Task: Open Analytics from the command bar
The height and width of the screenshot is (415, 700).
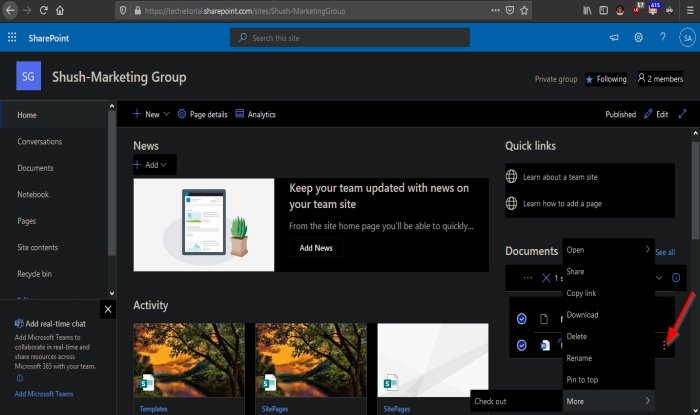Action: (255, 114)
